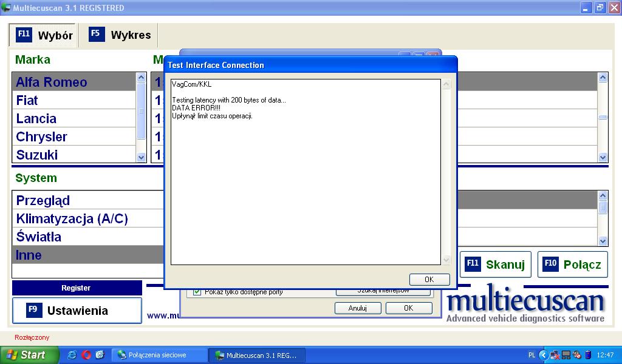Image resolution: width=622 pixels, height=364 pixels.
Task: Switch to the F11 Wybór tab
Action: click(x=44, y=35)
